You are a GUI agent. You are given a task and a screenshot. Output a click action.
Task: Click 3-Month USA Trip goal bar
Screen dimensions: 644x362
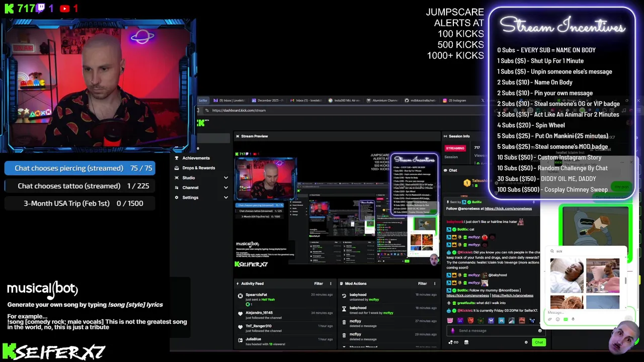tap(80, 204)
